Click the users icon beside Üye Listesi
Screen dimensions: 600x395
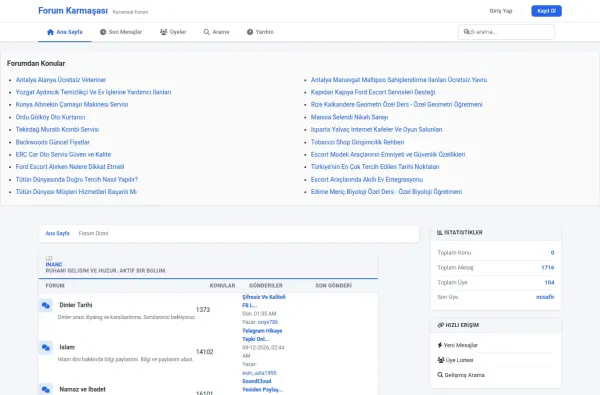(440, 360)
